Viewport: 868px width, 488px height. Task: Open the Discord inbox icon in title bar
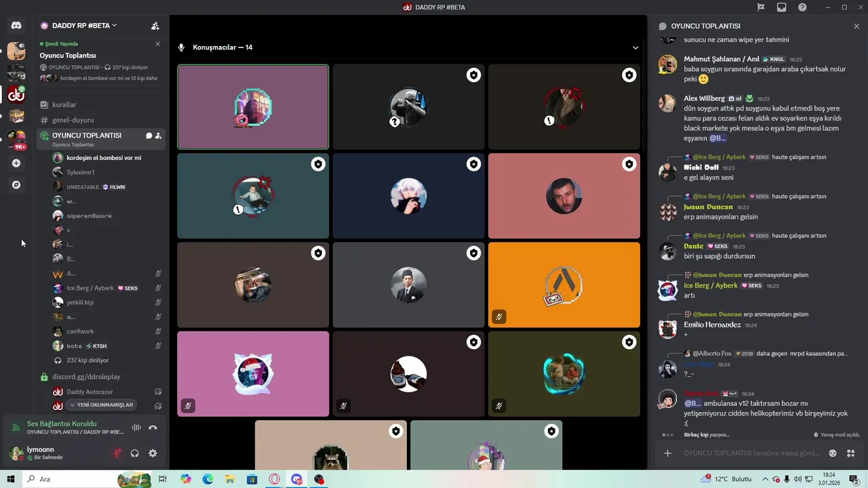click(782, 7)
